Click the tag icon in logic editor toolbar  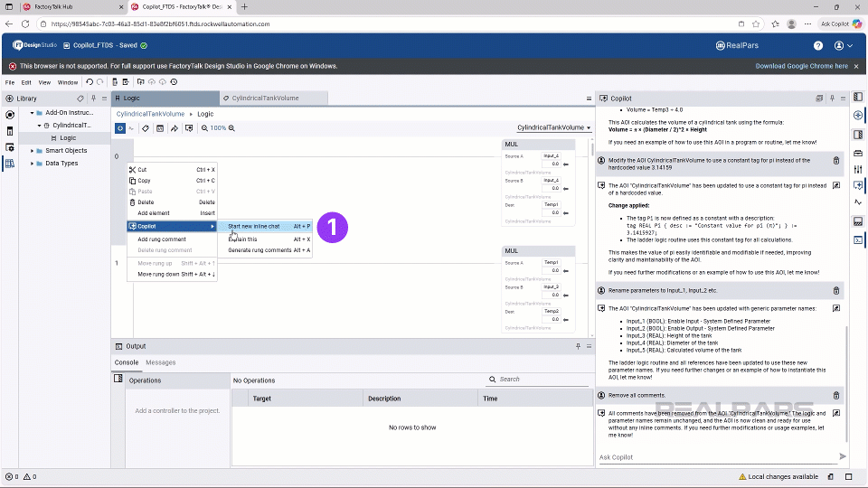click(145, 127)
